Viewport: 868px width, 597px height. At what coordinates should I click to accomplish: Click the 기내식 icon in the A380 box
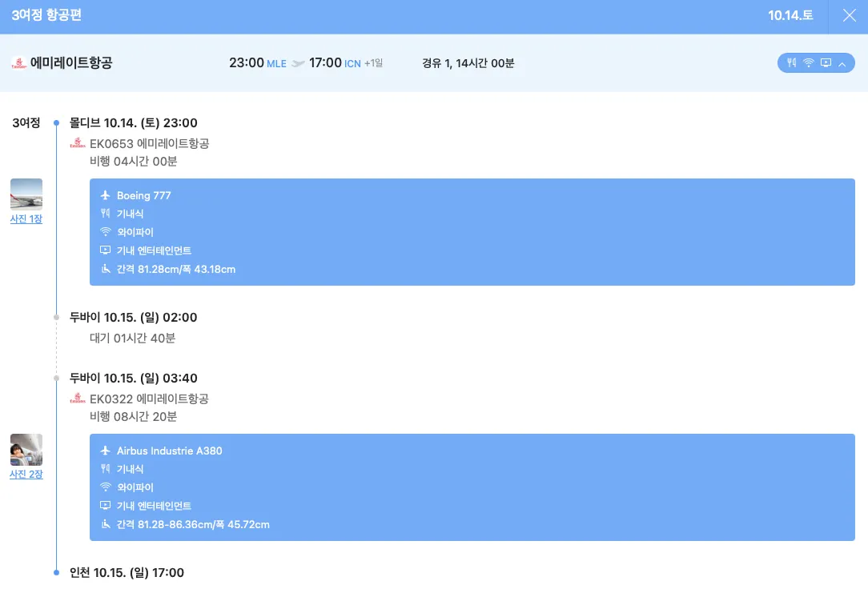(x=105, y=469)
